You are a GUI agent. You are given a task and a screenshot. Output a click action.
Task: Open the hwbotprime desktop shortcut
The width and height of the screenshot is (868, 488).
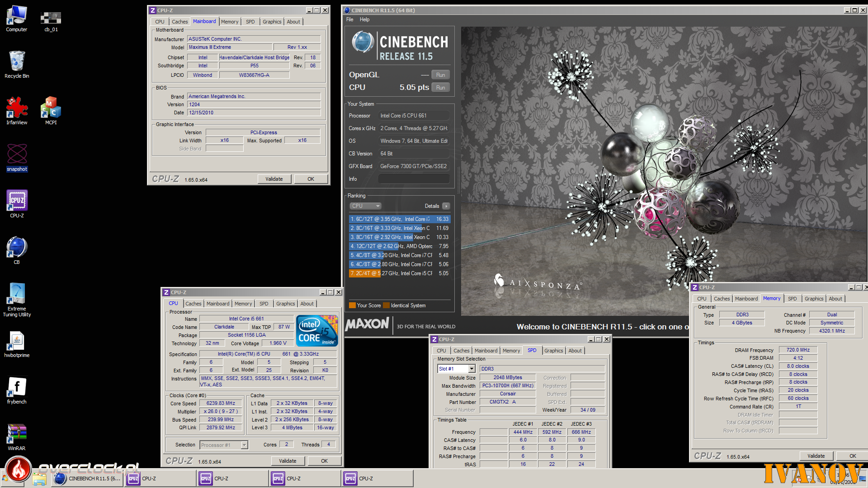pos(17,344)
